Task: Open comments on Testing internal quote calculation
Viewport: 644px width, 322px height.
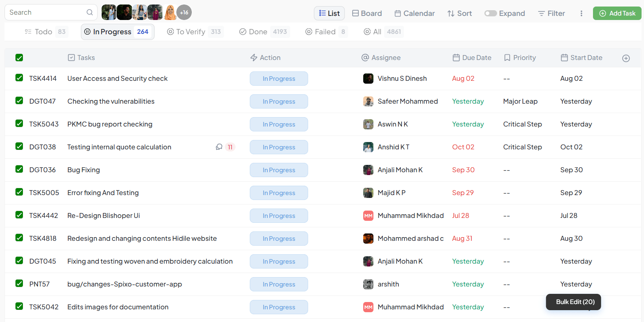Action: 219,147
